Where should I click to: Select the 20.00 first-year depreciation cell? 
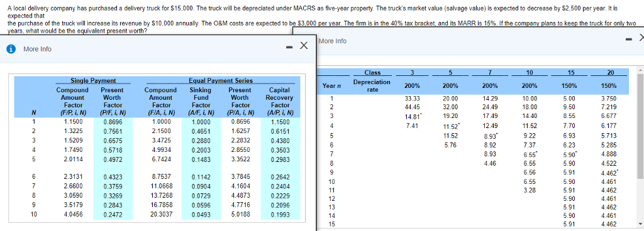[450, 99]
